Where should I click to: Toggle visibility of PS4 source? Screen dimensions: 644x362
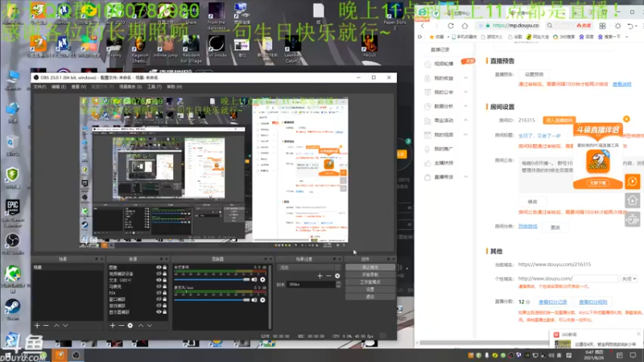(x=159, y=293)
